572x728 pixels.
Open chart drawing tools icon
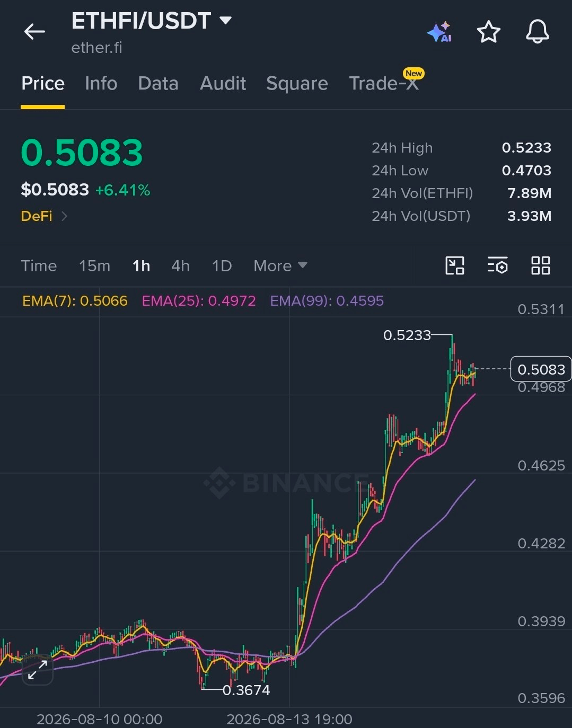[455, 265]
